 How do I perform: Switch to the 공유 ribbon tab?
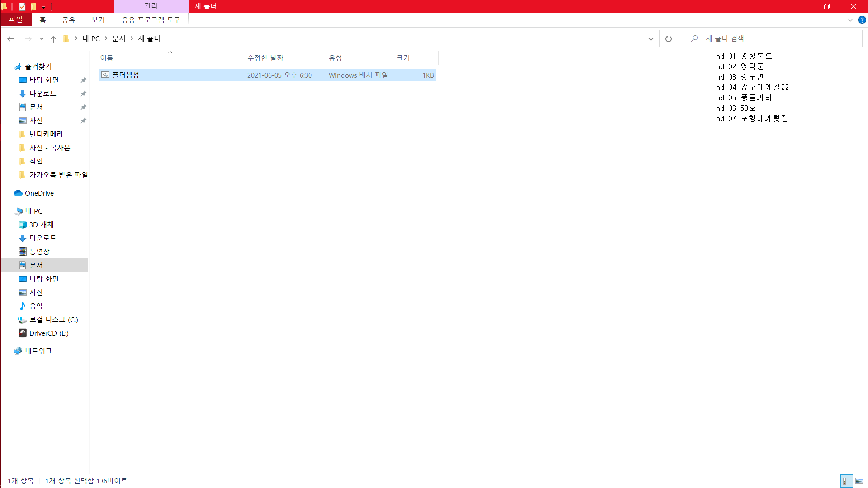(69, 20)
